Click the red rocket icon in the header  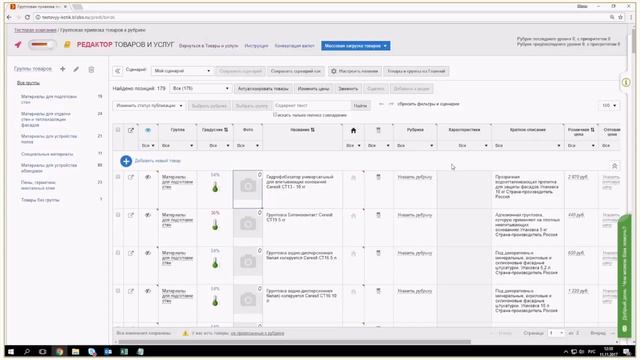(x=18, y=44)
